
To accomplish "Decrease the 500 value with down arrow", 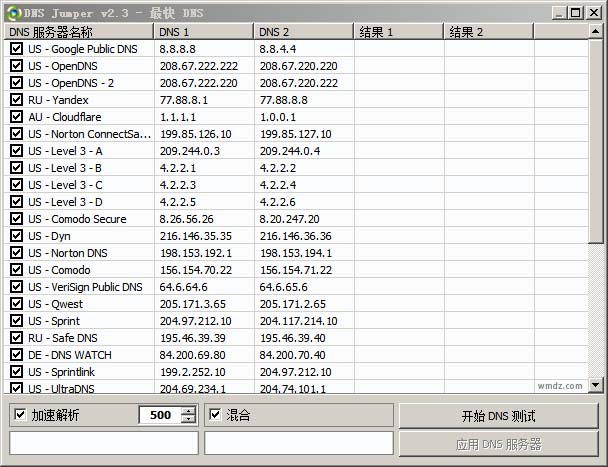I will point(188,420).
